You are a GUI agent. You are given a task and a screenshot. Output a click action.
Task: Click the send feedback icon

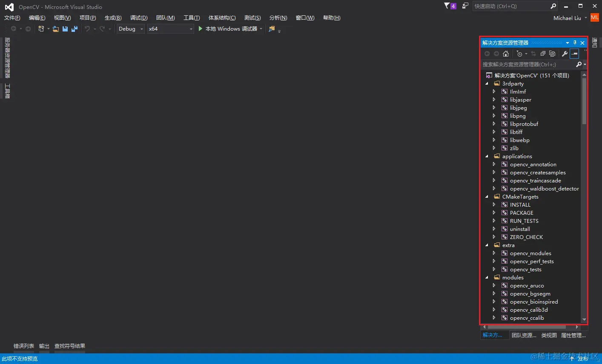[465, 6]
